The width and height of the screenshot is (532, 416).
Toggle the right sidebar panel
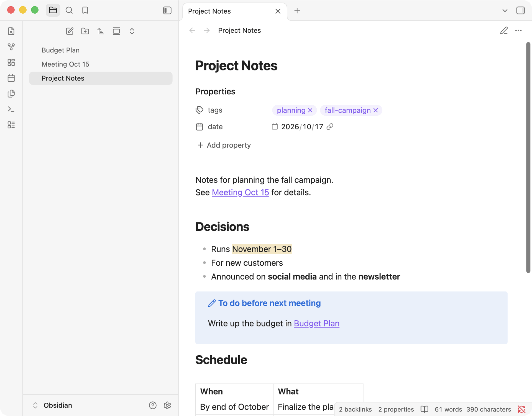[520, 11]
